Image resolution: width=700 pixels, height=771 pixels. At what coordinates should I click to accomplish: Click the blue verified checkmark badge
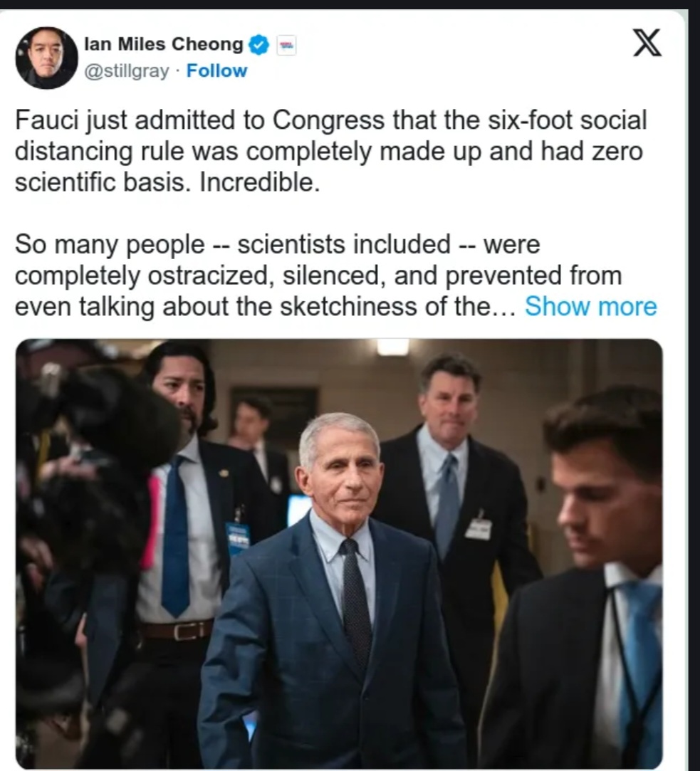click(259, 46)
